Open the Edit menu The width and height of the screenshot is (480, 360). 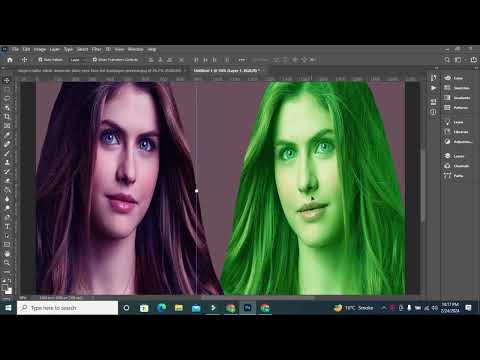coord(26,49)
